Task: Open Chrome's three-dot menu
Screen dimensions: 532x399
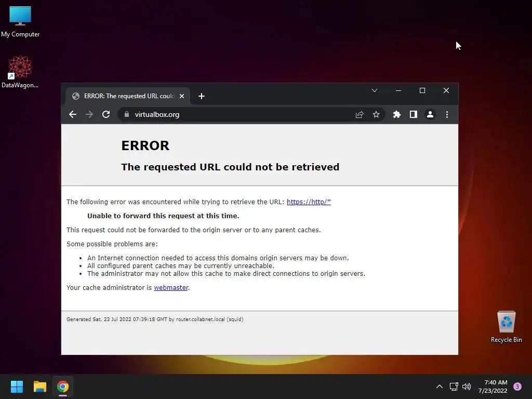Action: coord(447,114)
